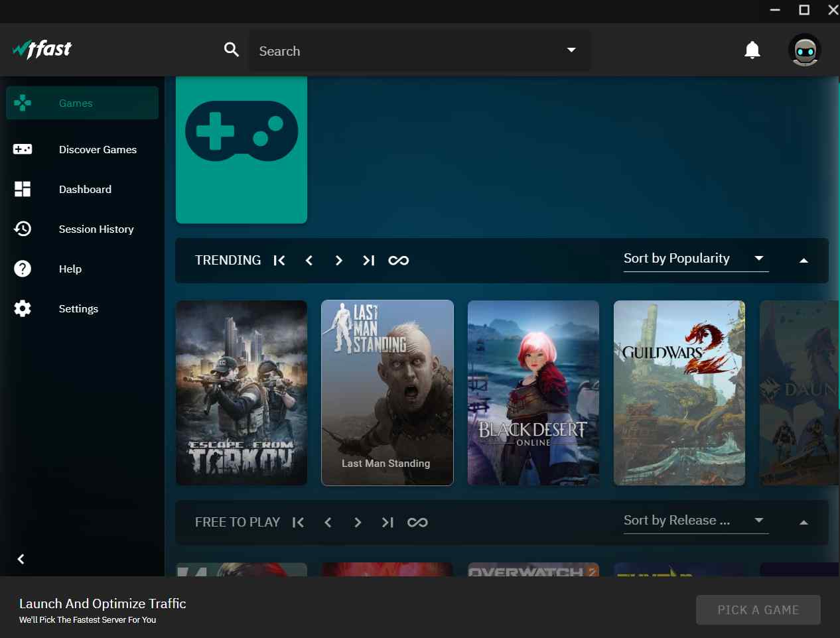Click the wtfast logo
The image size is (840, 638).
click(x=42, y=50)
